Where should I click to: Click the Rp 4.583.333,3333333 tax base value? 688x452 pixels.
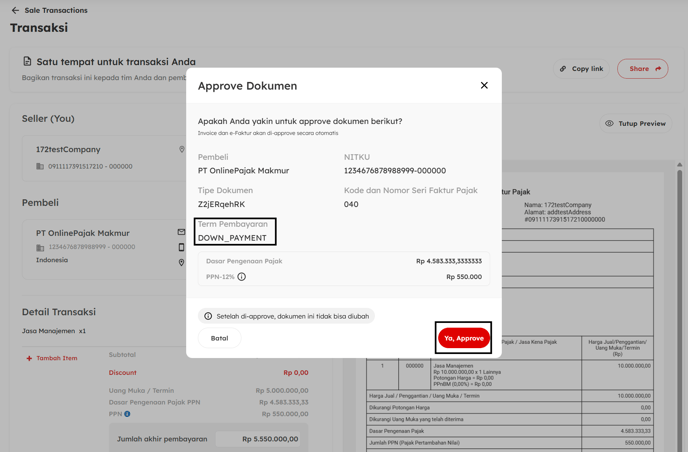click(449, 261)
